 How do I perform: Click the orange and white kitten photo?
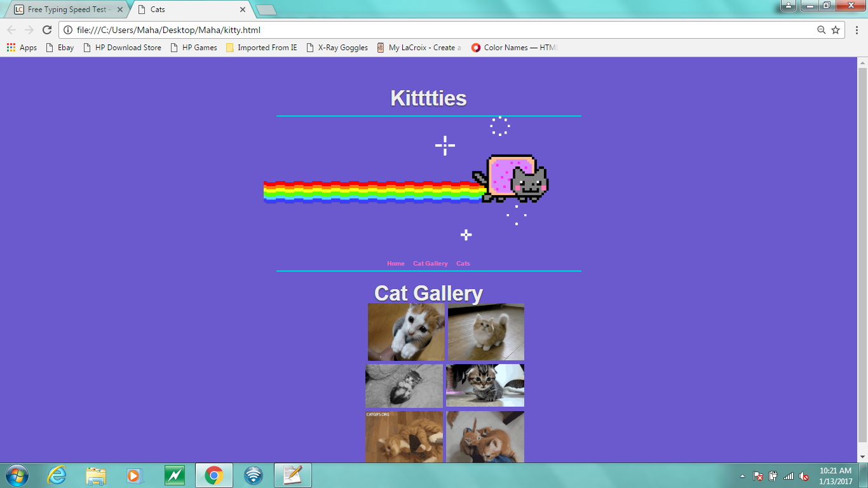tap(406, 332)
